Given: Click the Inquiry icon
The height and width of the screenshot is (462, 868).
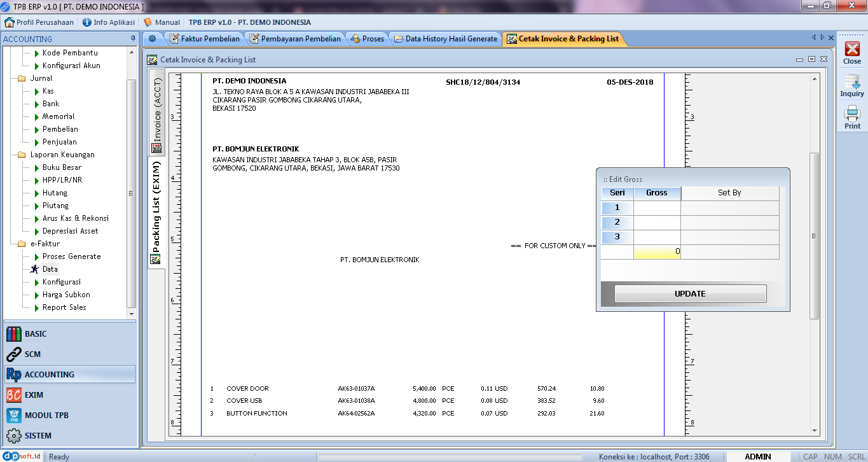Looking at the screenshot, I should point(852,85).
